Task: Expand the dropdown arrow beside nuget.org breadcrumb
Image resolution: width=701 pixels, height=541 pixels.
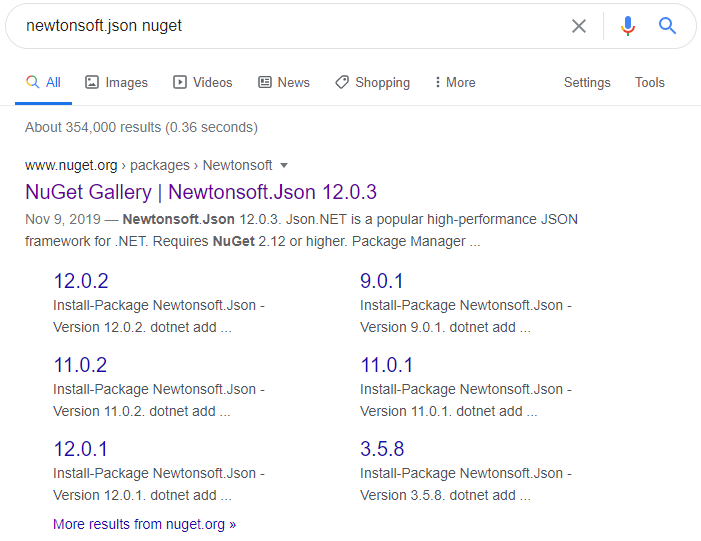Action: (283, 165)
